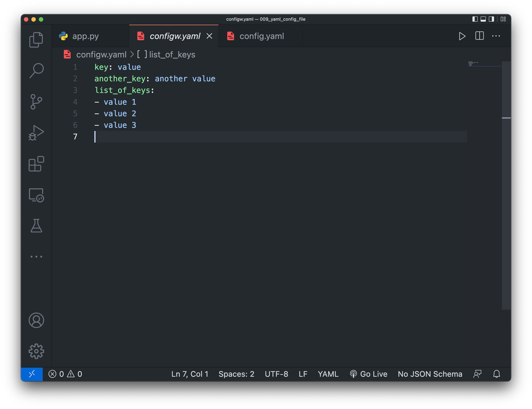Open the Run and Debug panel
The width and height of the screenshot is (532, 409).
click(36, 133)
